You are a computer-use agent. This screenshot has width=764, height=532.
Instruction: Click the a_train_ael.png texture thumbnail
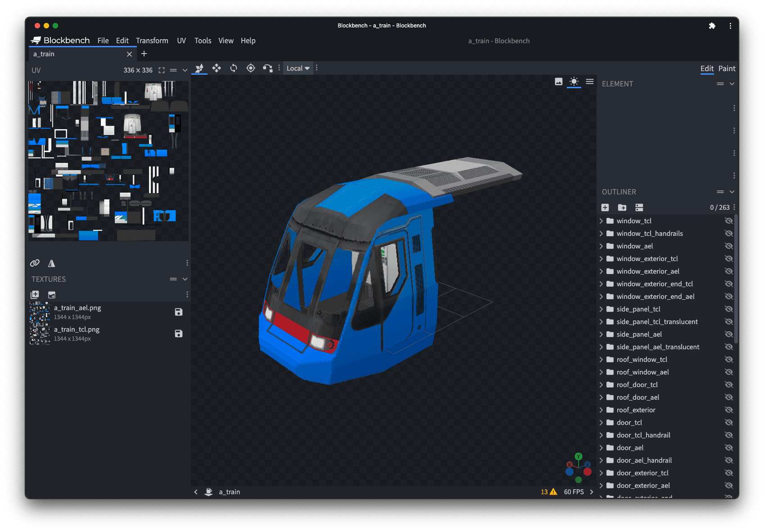pyautogui.click(x=40, y=312)
